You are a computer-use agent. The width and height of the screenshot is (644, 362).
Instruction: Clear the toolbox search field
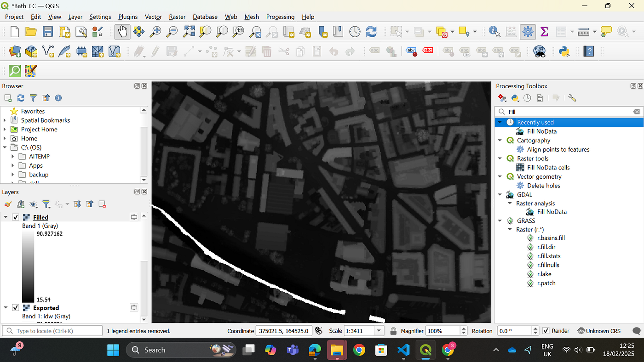(x=637, y=112)
